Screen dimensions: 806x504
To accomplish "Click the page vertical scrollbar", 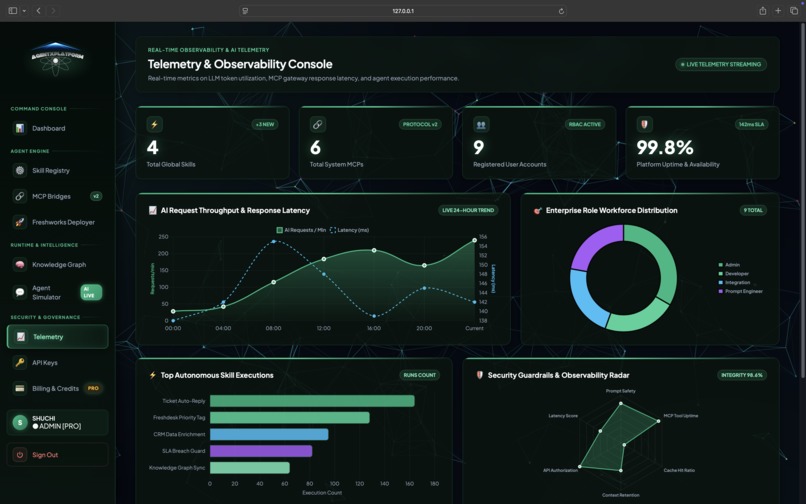I will 803,201.
